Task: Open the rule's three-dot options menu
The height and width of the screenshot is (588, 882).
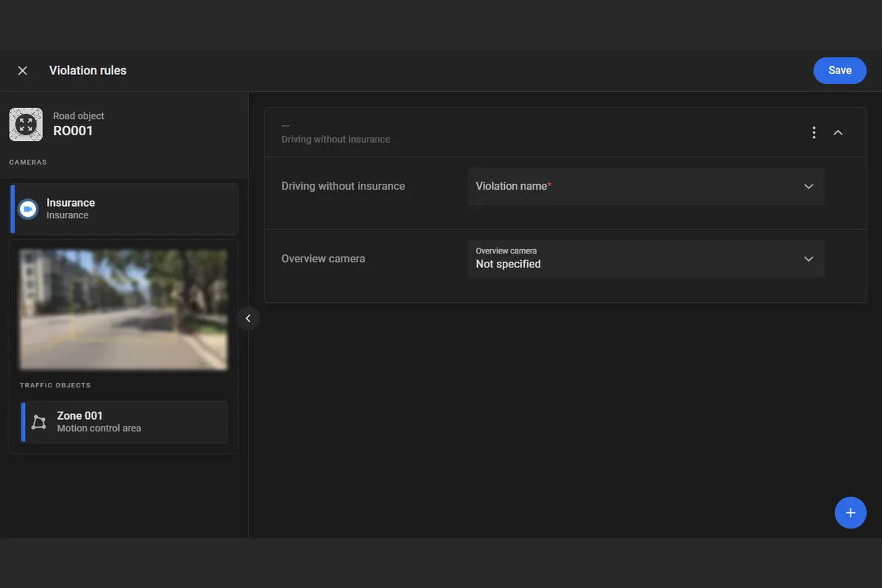Action: 814,132
